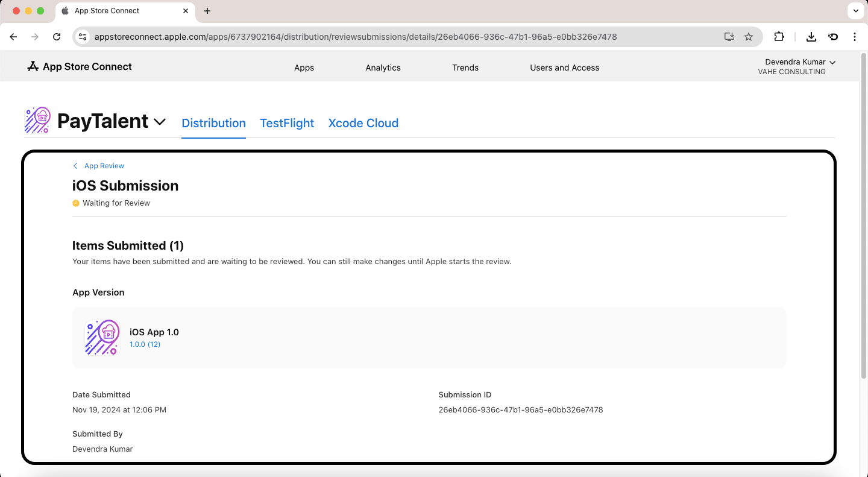This screenshot has width=868, height=477.
Task: Click the Waiting for Review status
Action: 111,203
